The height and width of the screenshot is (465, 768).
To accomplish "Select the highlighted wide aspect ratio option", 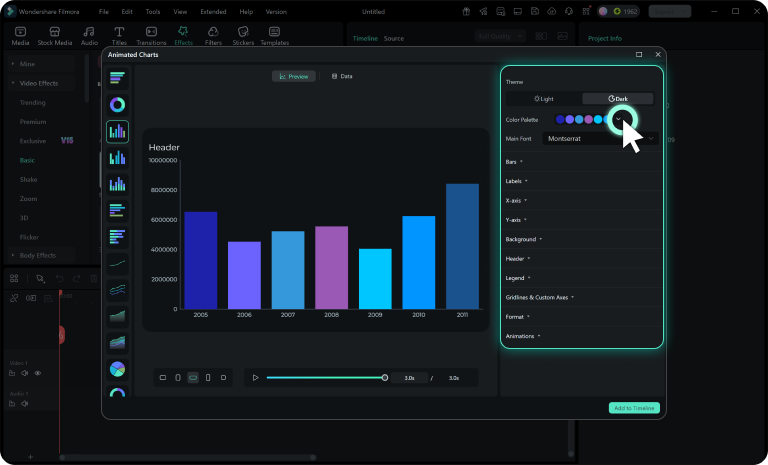I will coord(193,378).
